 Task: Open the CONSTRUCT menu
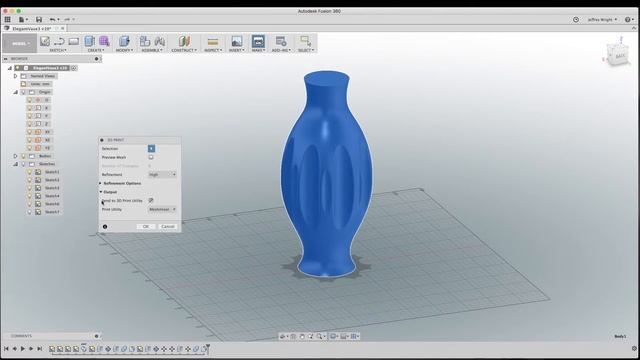point(184,50)
